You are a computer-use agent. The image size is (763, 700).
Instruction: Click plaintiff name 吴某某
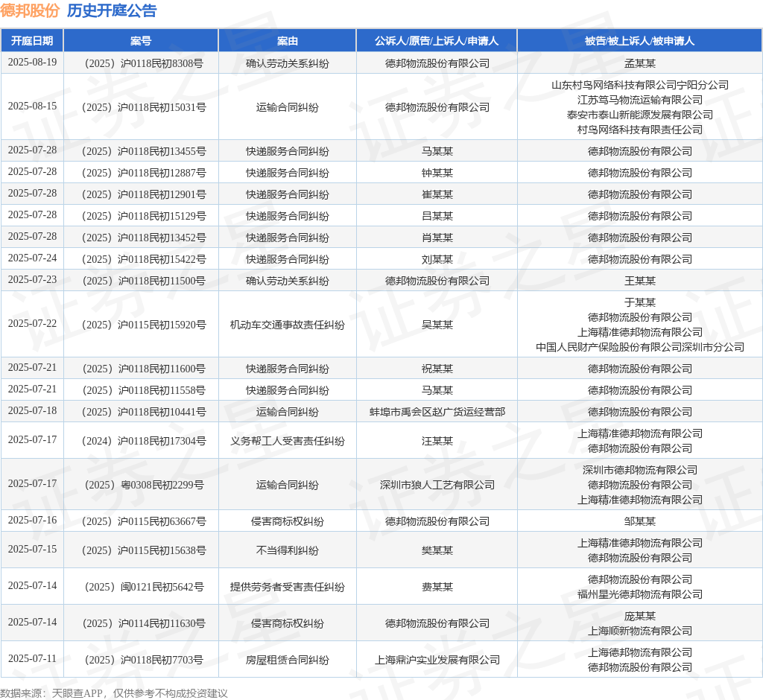[437, 325]
